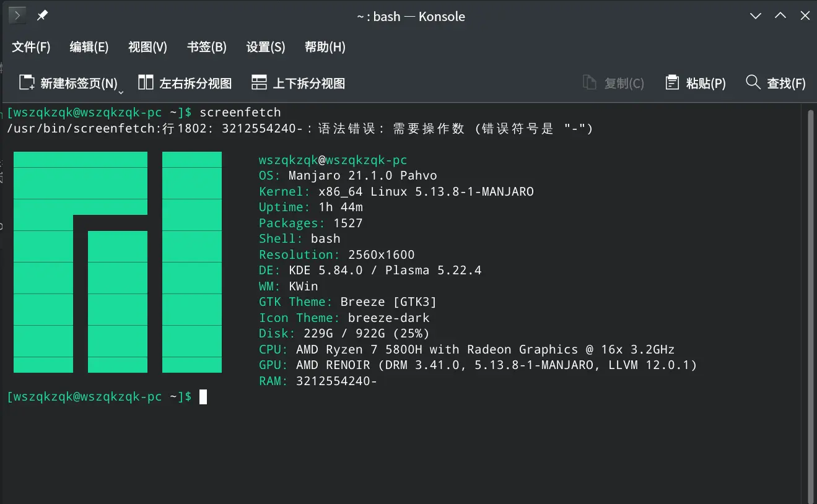817x504 pixels.
Task: Maximize the Konsole window
Action: click(x=780, y=16)
